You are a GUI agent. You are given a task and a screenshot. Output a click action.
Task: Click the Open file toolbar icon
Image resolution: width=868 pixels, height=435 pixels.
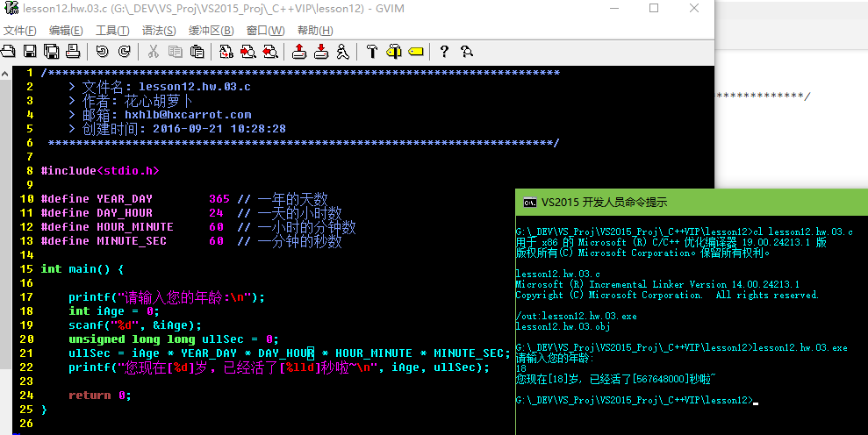8,51
